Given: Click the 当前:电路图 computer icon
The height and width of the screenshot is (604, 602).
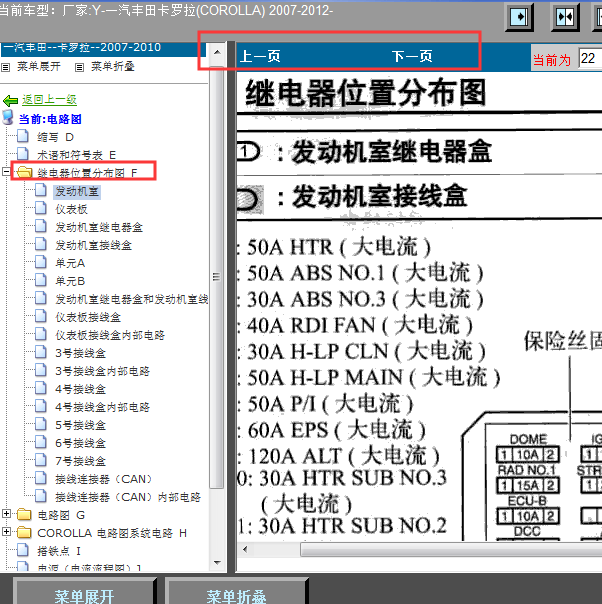Looking at the screenshot, I should pyautogui.click(x=8, y=117).
